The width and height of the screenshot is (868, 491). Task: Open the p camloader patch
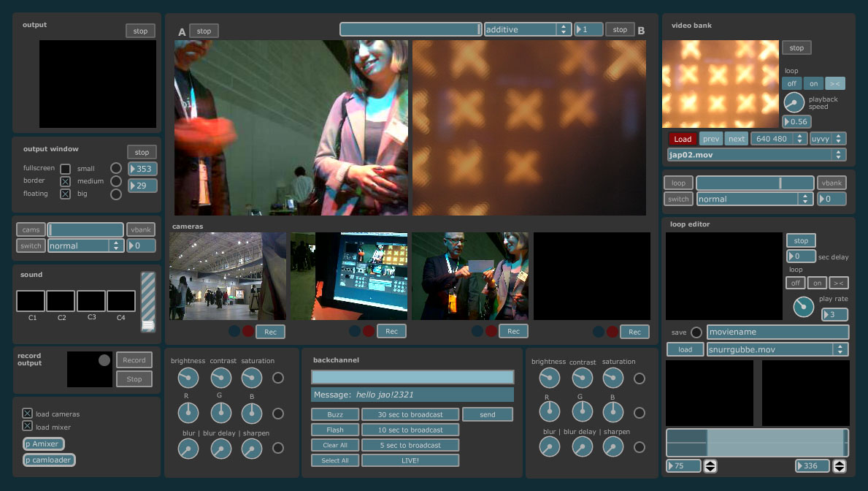coord(49,460)
